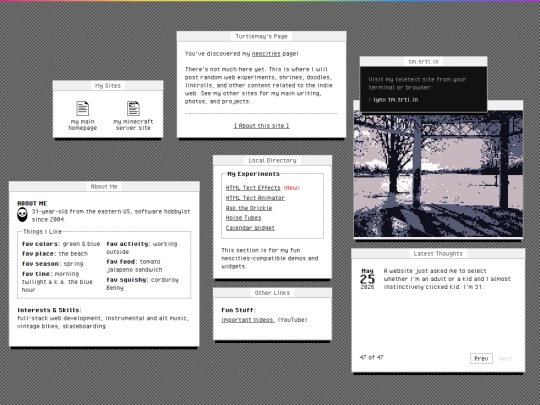Click the greyed Next button in Latest Thoughts

(x=505, y=359)
